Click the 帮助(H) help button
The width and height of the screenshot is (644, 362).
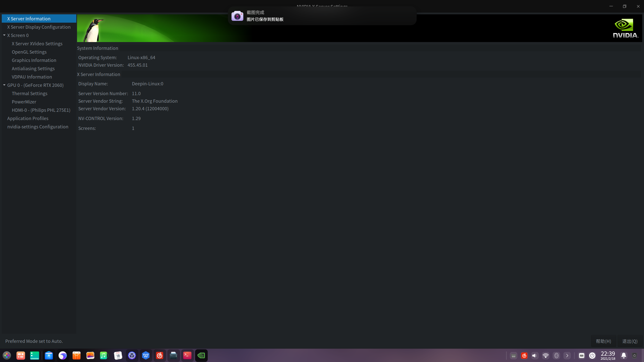click(x=603, y=341)
